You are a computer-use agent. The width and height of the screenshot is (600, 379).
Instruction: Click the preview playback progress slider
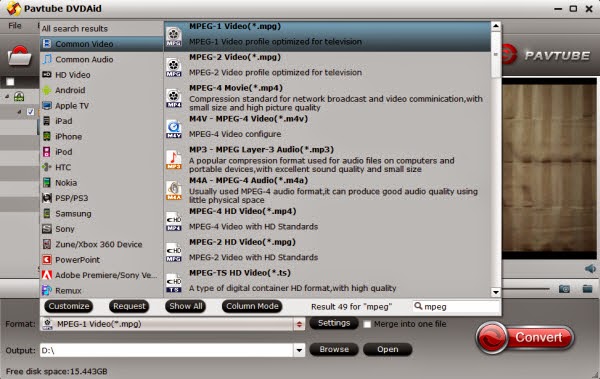(525, 288)
